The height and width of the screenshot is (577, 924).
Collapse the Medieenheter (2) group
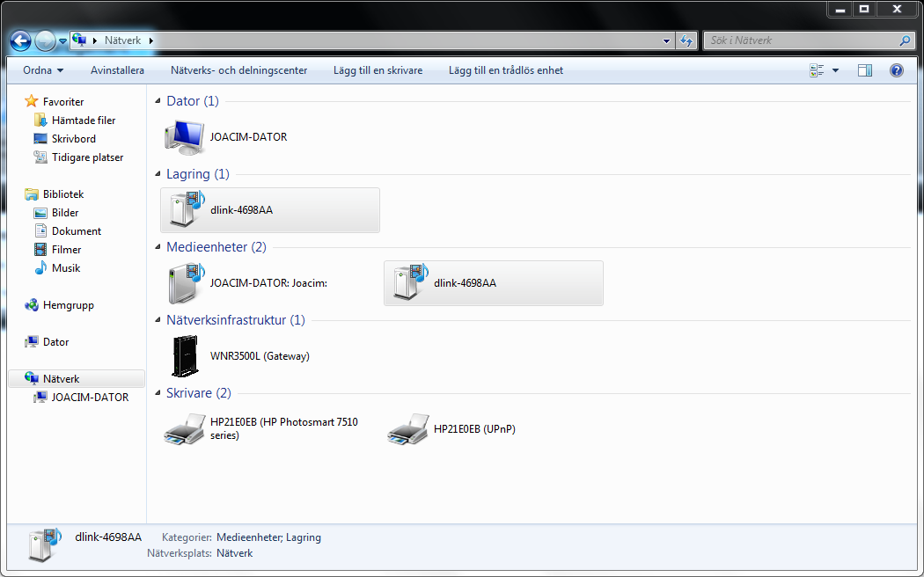tap(158, 247)
